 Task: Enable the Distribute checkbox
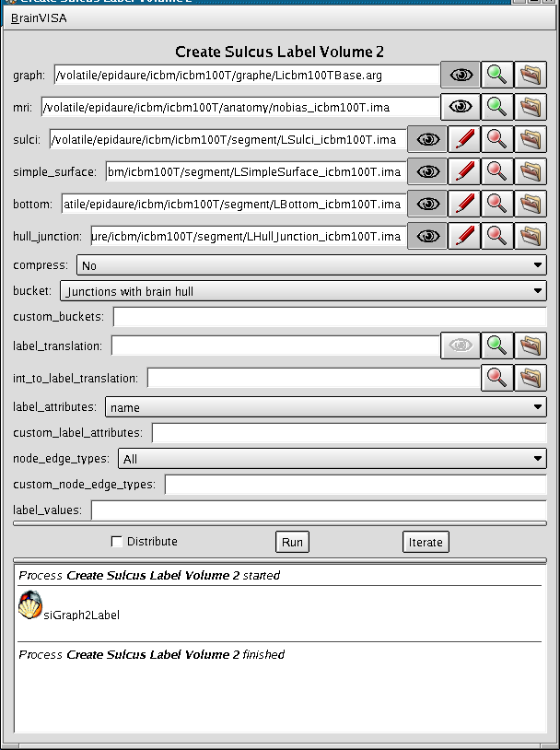click(x=117, y=542)
